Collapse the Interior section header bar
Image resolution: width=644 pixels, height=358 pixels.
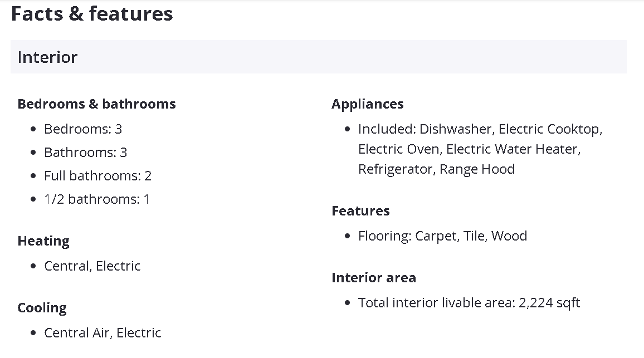[x=318, y=57]
